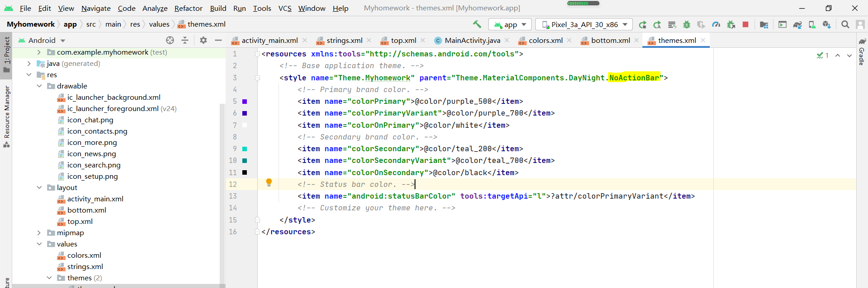868x288 pixels.
Task: Click the user account avatar icon
Action: pyautogui.click(x=860, y=24)
